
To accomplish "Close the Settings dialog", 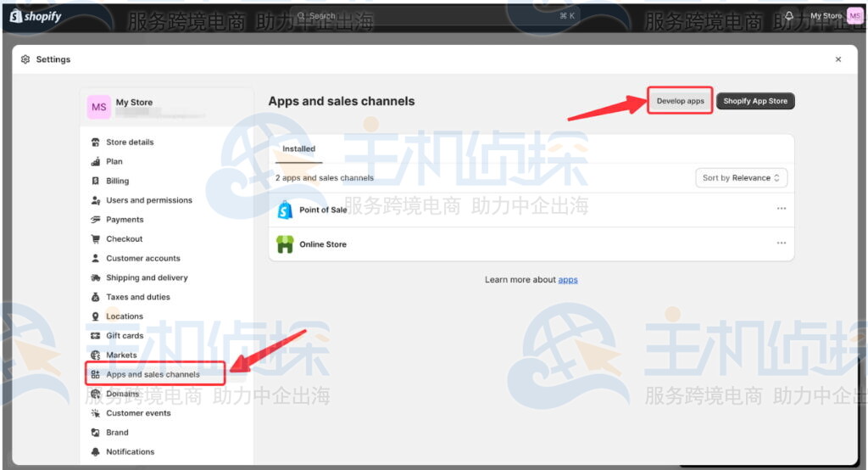I will [838, 59].
